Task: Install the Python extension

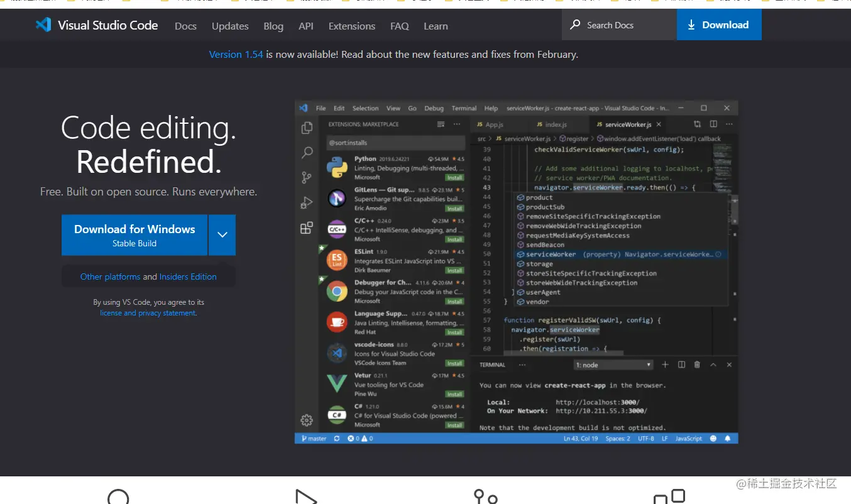Action: [x=454, y=178]
